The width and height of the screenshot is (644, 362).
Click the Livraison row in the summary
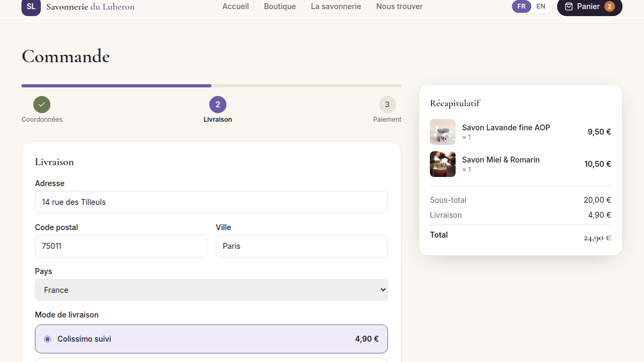[x=521, y=215]
